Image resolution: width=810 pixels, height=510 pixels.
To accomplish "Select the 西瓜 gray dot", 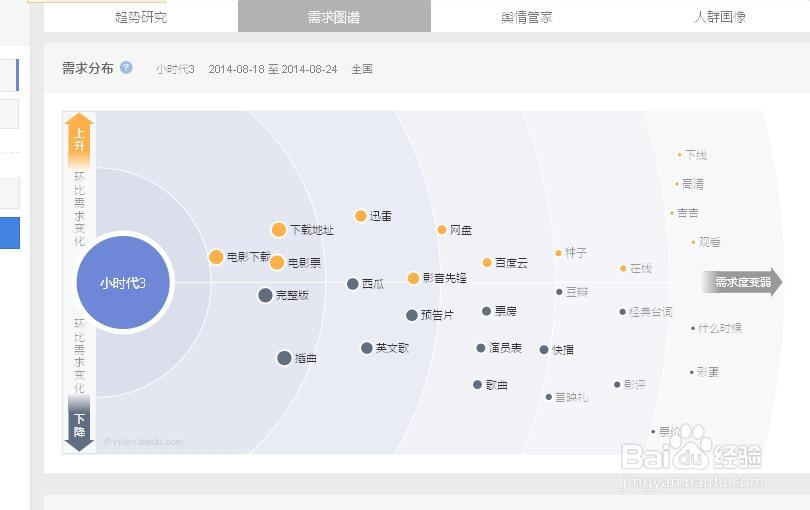I will pyautogui.click(x=353, y=284).
